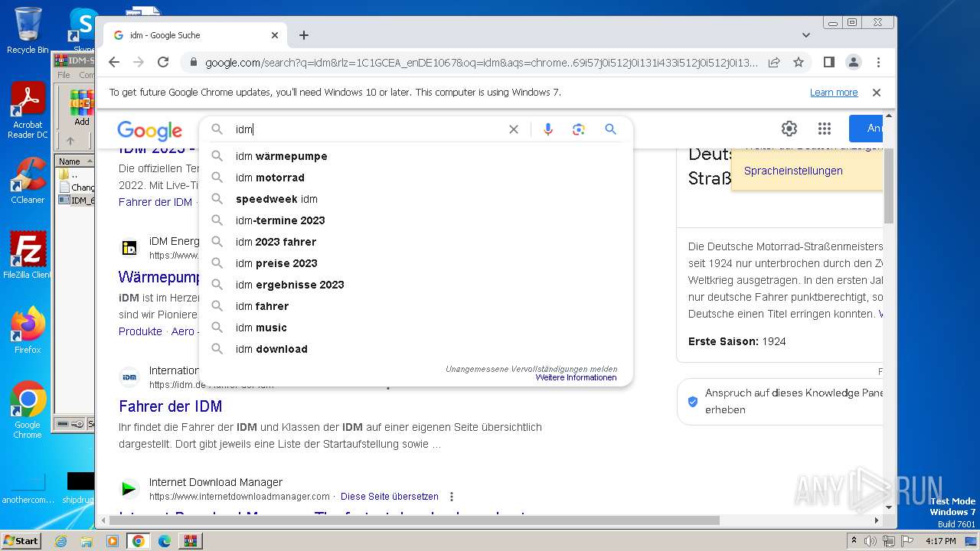Select suggestion 'idm download'
980x551 pixels.
pos(416,349)
